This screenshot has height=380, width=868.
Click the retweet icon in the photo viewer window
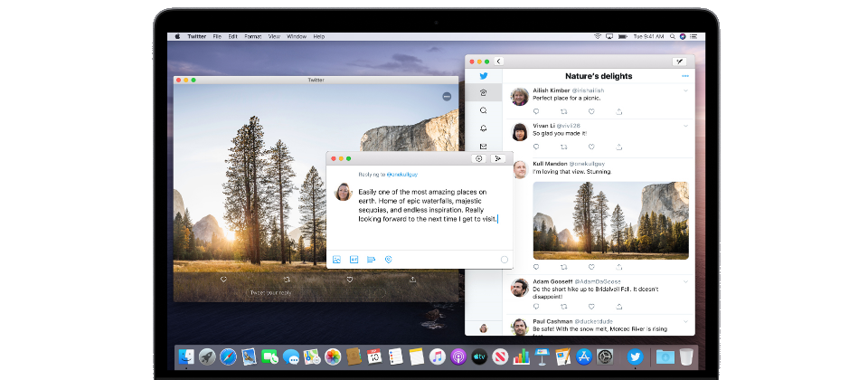point(287,280)
